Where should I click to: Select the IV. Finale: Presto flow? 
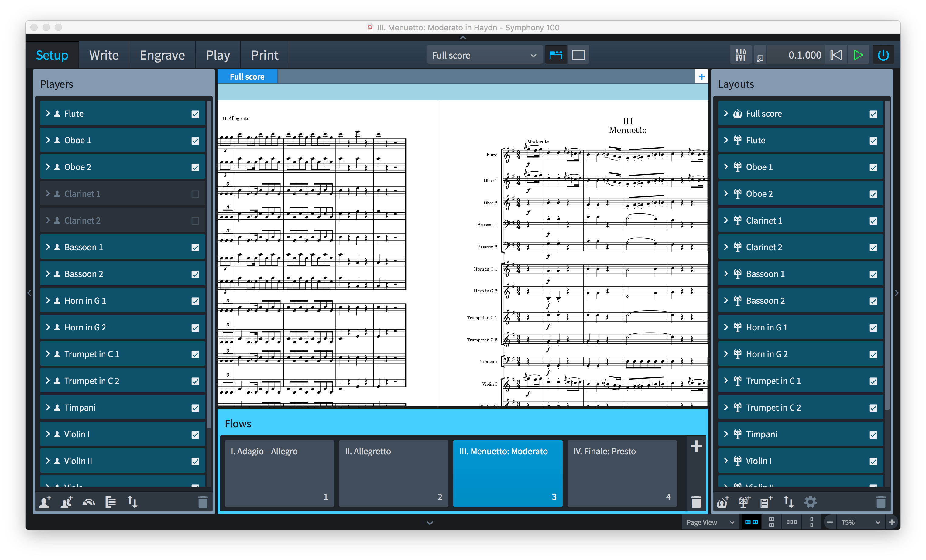(622, 473)
